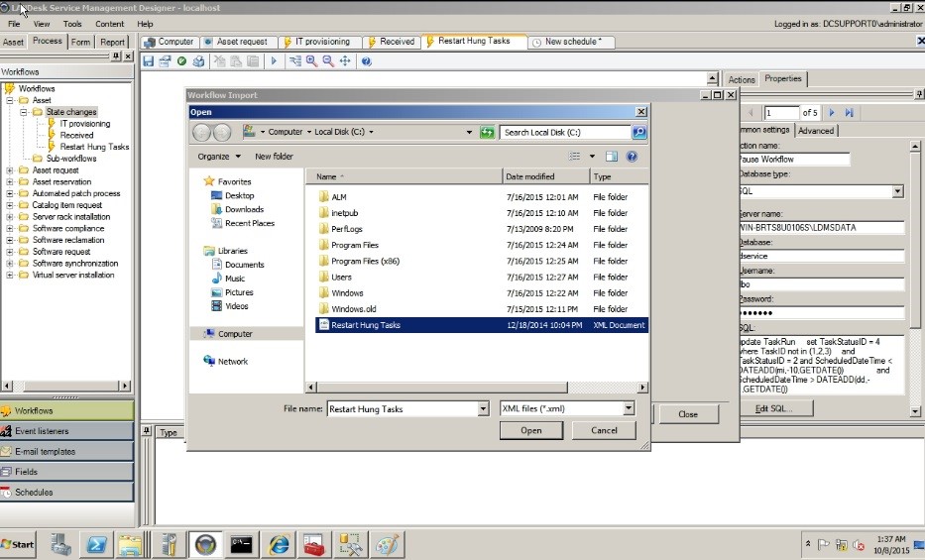
Task: Expand the Asset request tree node
Action: click(x=11, y=169)
